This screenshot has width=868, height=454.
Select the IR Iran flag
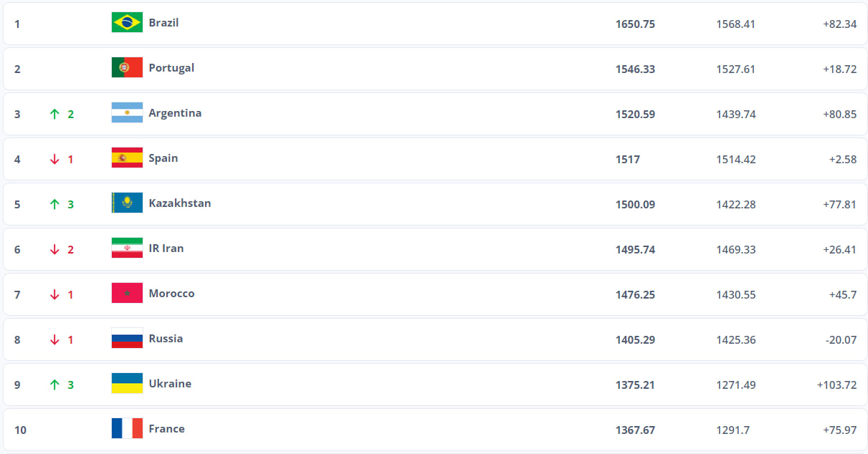point(127,248)
